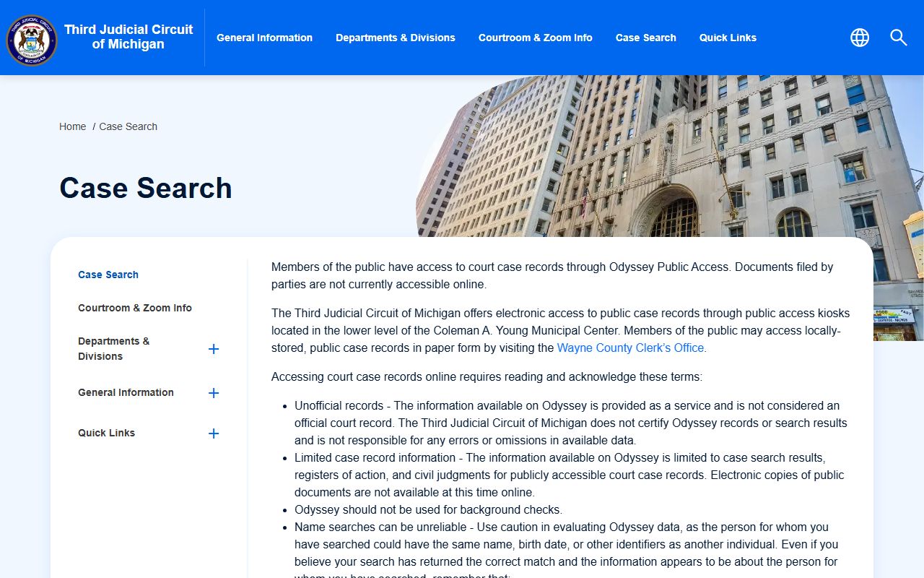924x578 pixels.
Task: Open the language globe icon
Action: click(x=860, y=38)
